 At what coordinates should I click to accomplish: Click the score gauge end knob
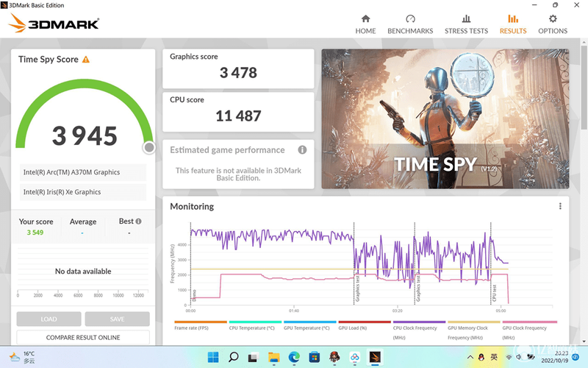pyautogui.click(x=149, y=148)
